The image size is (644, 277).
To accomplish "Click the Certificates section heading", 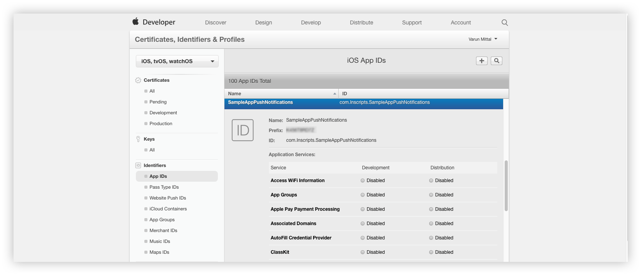I will [x=156, y=80].
